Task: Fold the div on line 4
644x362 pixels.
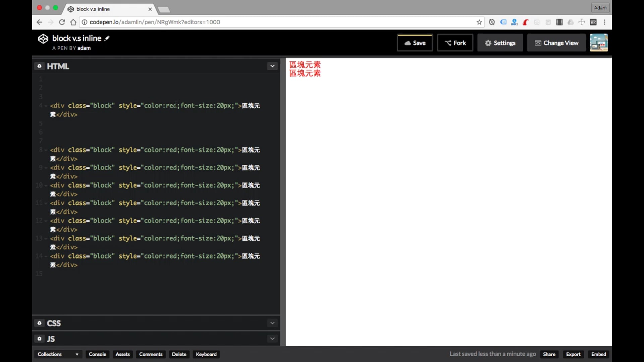Action: pyautogui.click(x=46, y=106)
